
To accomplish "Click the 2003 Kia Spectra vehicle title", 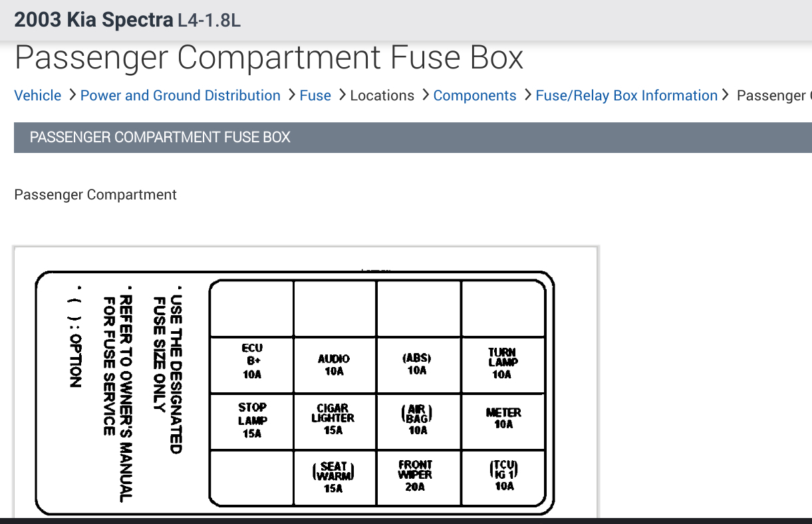I will tap(93, 19).
